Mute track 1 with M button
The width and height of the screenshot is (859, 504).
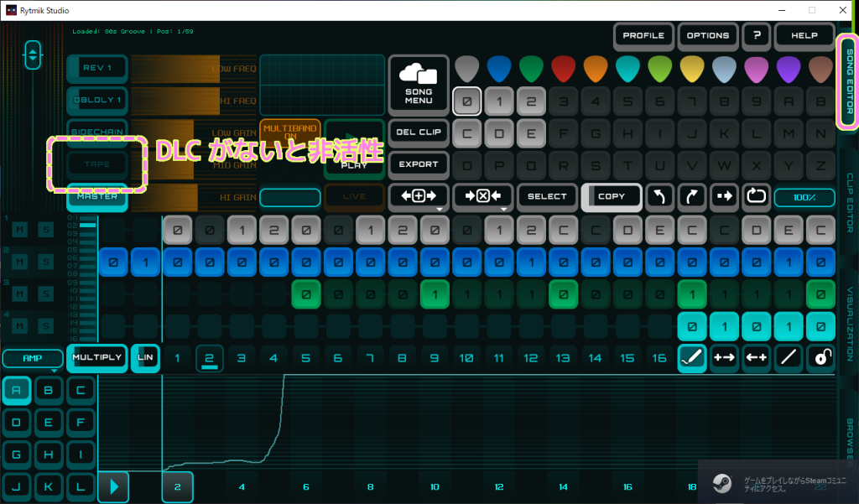pyautogui.click(x=20, y=230)
